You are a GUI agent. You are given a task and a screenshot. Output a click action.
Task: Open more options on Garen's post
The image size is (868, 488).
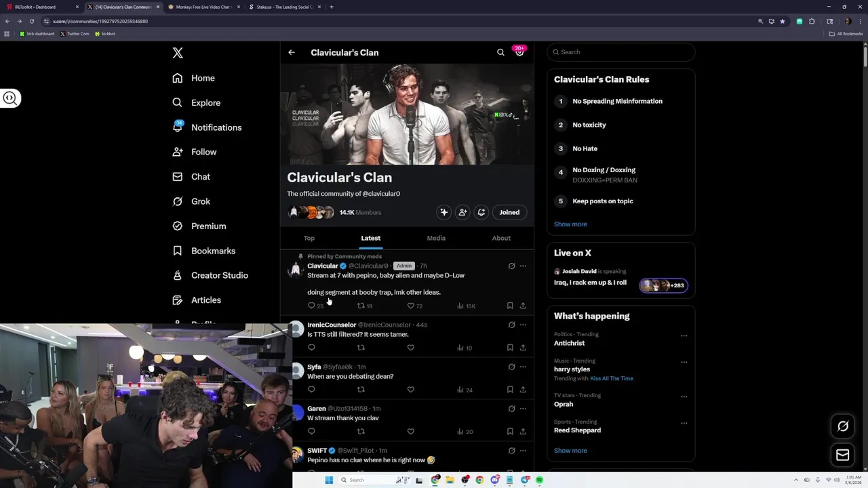pos(523,409)
